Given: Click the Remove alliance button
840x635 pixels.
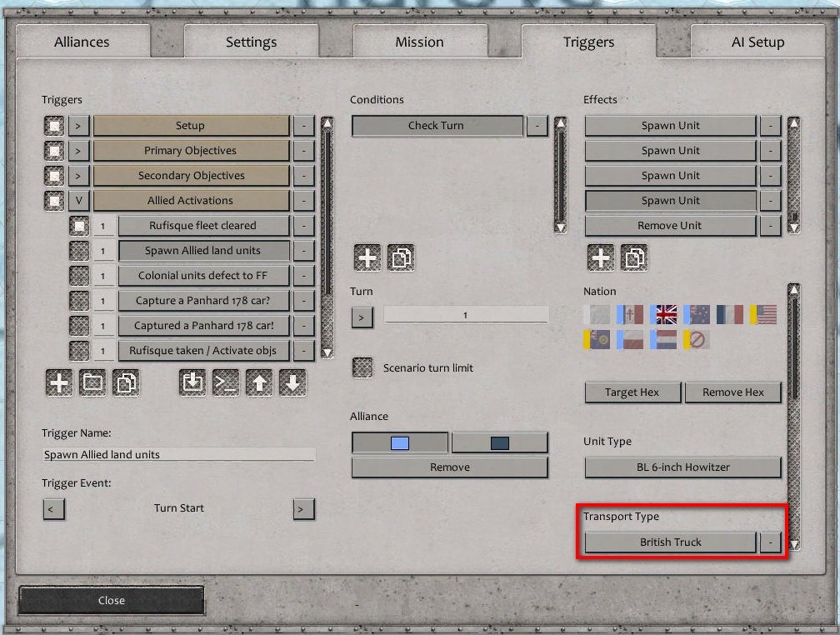Looking at the screenshot, I should 450,467.
